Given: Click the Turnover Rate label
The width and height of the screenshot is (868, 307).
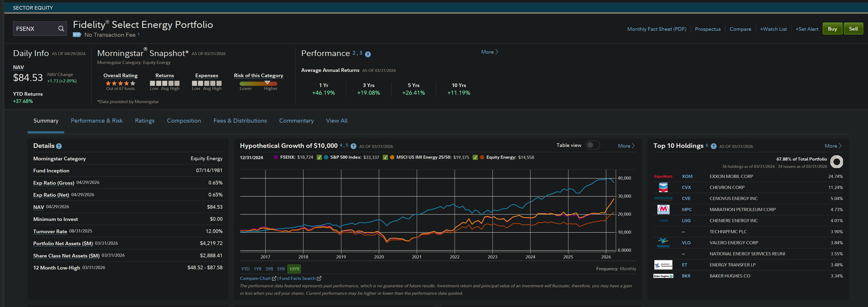Looking at the screenshot, I should (x=50, y=232).
